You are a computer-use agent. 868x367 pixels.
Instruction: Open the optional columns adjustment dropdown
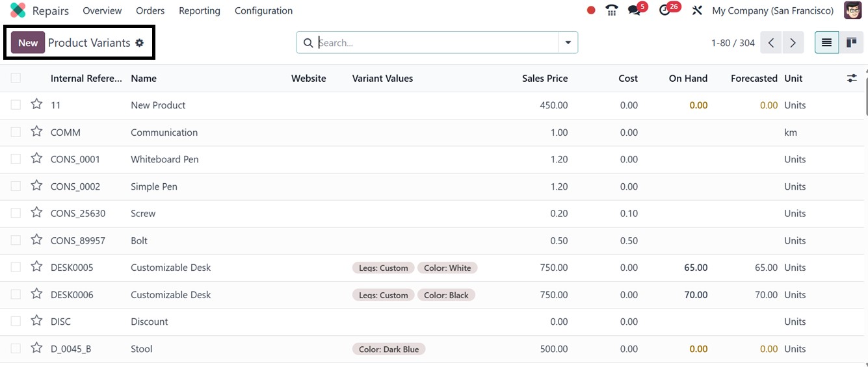[x=852, y=78]
